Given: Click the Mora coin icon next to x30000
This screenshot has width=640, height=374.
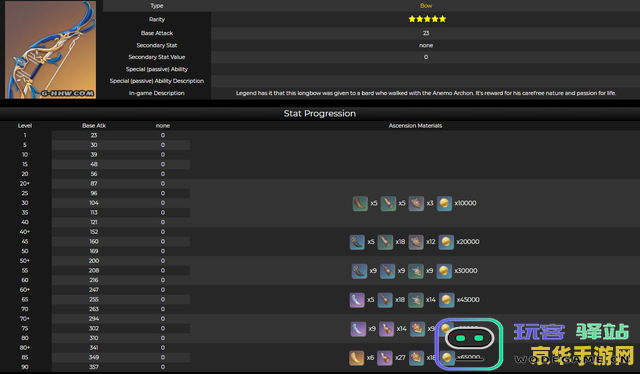Looking at the screenshot, I should point(444,271).
